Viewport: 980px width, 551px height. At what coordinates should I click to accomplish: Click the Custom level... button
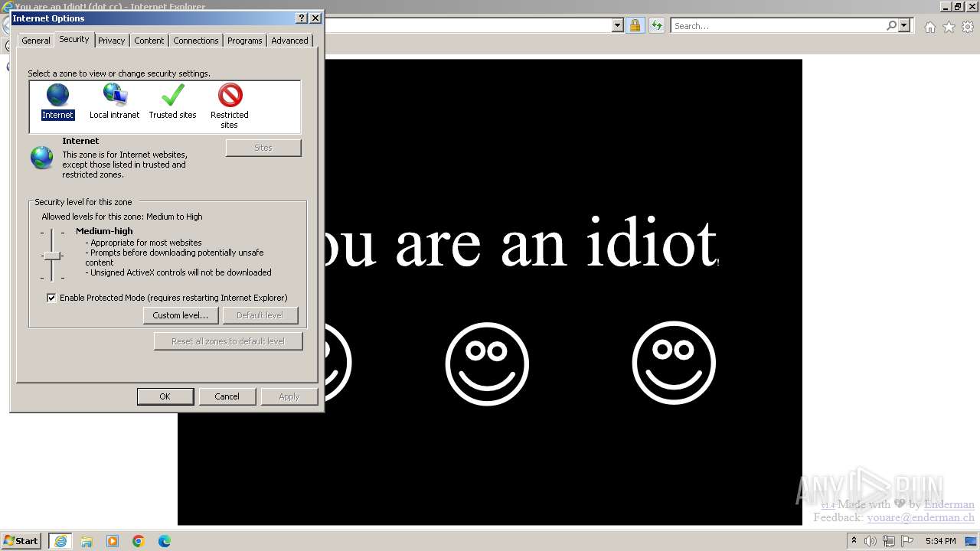coord(181,315)
